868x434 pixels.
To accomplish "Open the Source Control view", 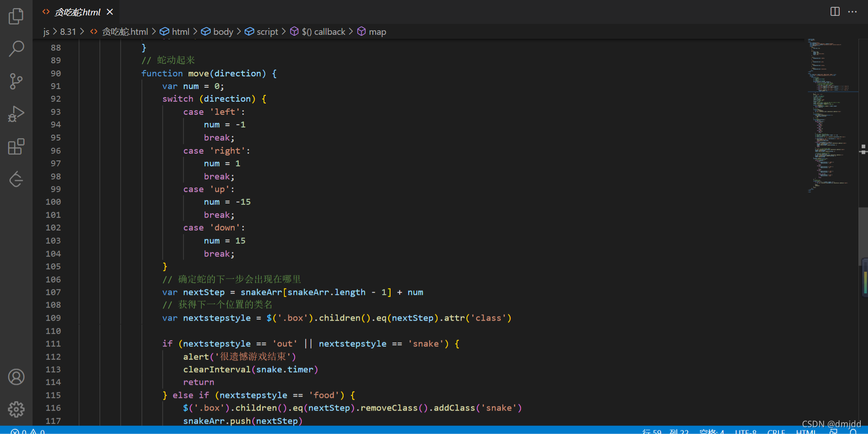I will [x=16, y=81].
